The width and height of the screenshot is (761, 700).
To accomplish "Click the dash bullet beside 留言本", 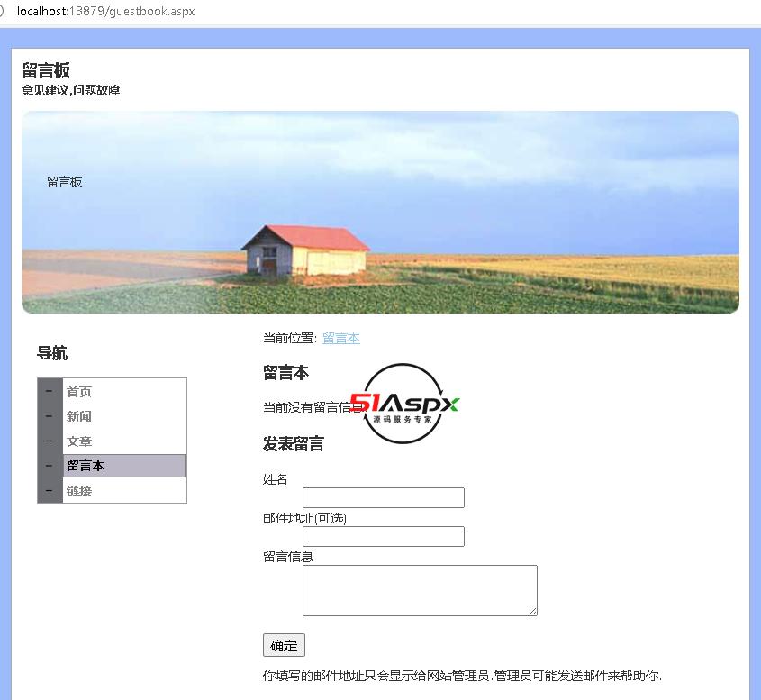I will [x=49, y=466].
